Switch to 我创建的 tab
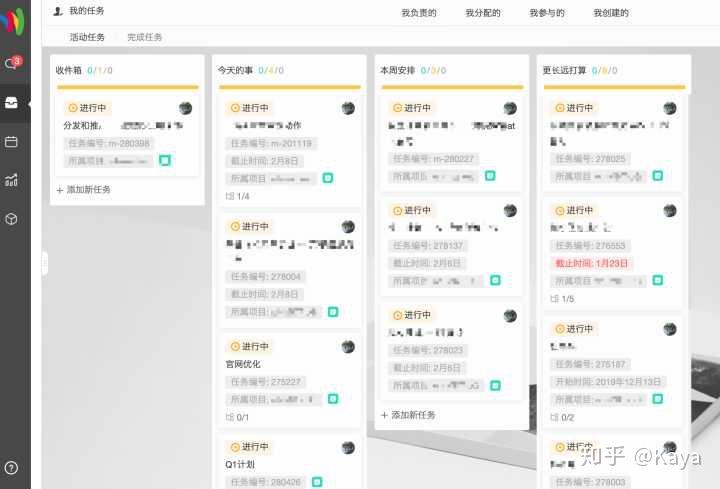This screenshot has width=720, height=489. coord(611,13)
